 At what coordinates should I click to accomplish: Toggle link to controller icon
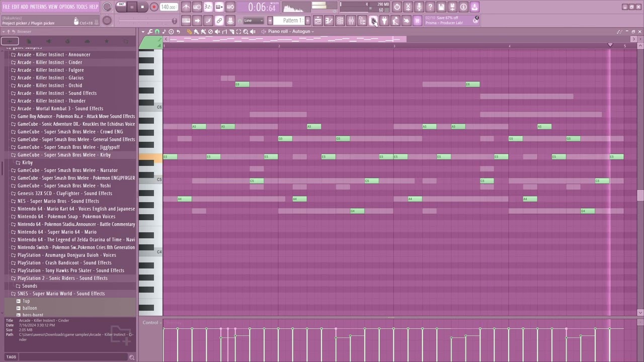click(219, 21)
